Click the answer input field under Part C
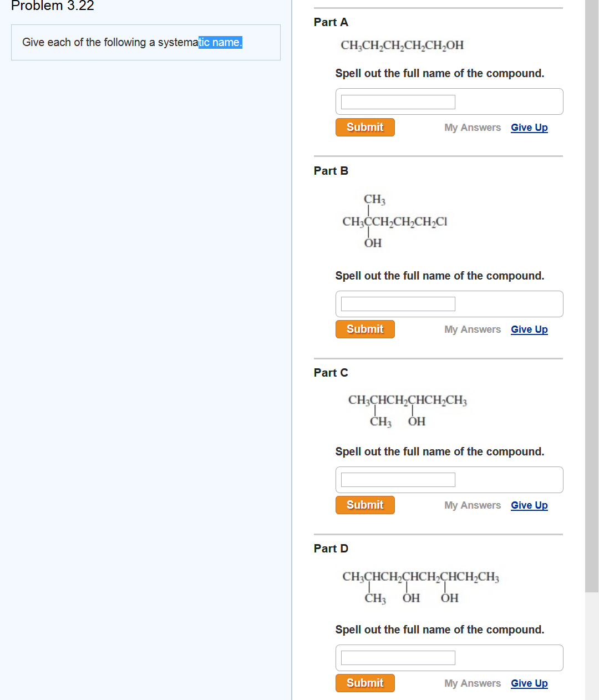 (397, 479)
